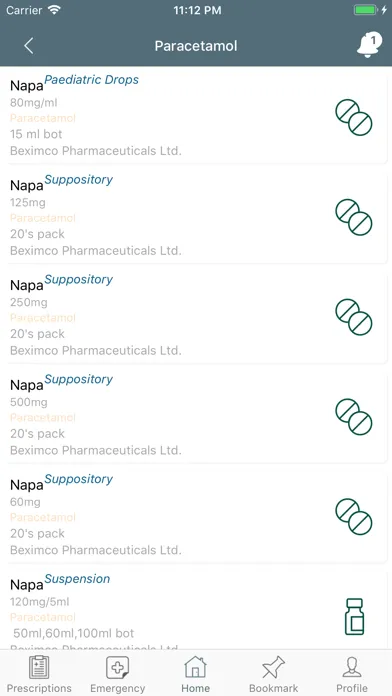Screen dimensions: 392x696
Task: Tap tablet icon for Napa Suppository 250mg
Action: pyautogui.click(x=354, y=317)
